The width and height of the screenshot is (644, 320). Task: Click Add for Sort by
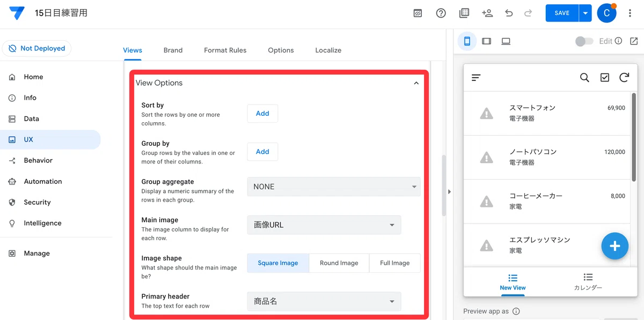pos(262,113)
